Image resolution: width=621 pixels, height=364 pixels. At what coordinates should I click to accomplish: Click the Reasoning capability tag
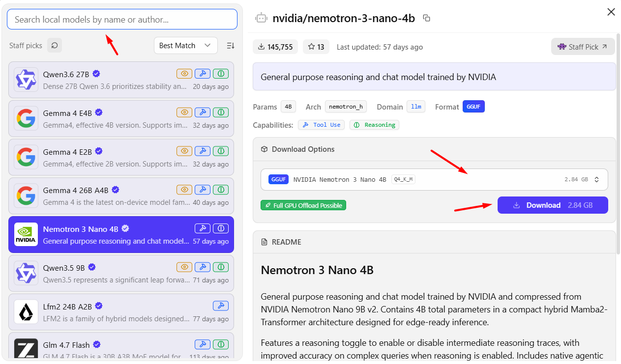click(374, 125)
